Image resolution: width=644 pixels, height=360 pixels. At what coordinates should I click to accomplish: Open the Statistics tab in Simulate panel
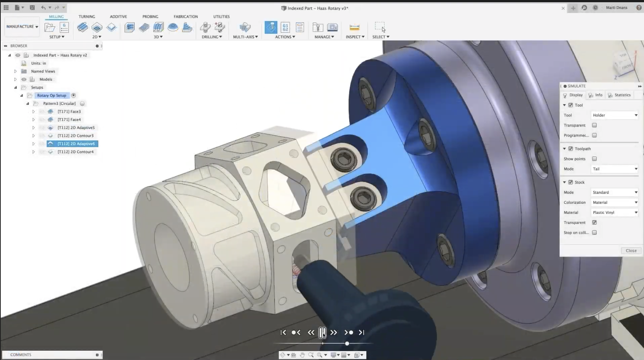619,95
